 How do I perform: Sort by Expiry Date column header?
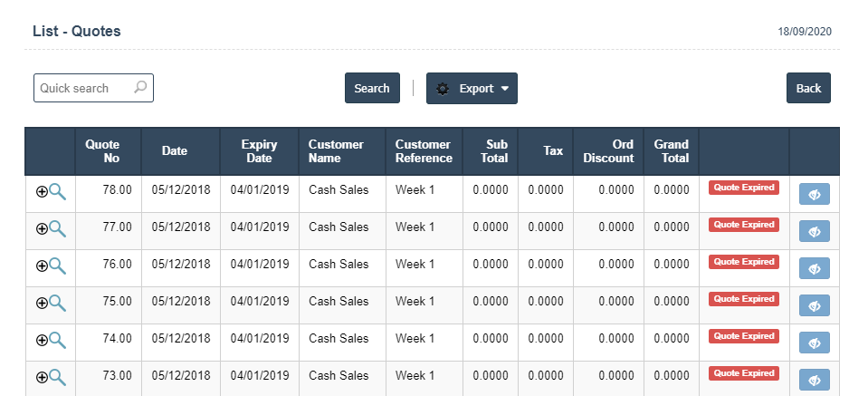(x=259, y=151)
